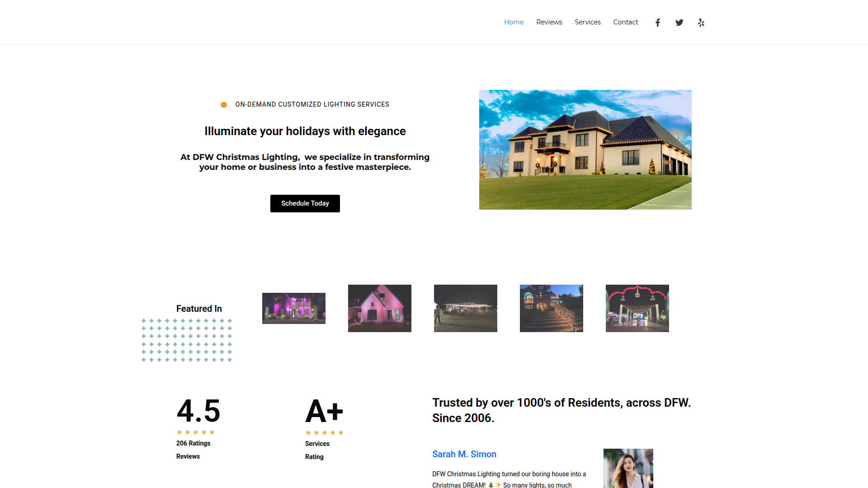The height and width of the screenshot is (488, 868).
Task: Open the red arch bells thumbnail
Action: pos(637,308)
